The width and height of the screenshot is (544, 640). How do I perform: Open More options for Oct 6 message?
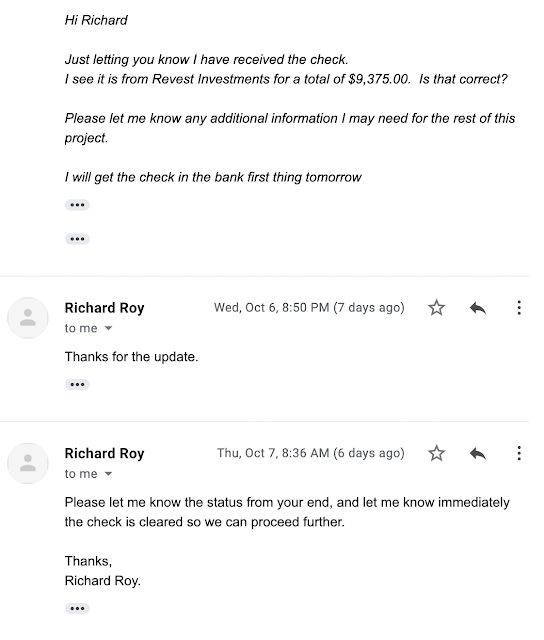(x=519, y=307)
